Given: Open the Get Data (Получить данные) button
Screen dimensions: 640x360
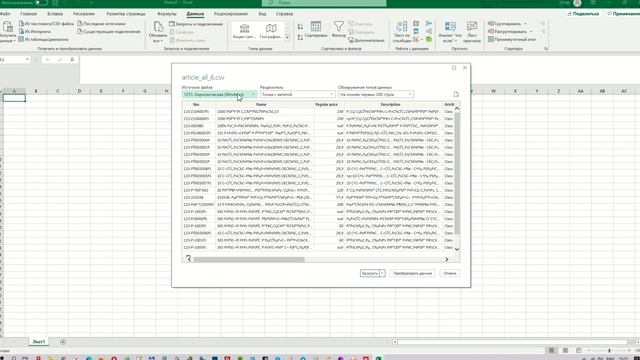Looking at the screenshot, I should click(7, 32).
